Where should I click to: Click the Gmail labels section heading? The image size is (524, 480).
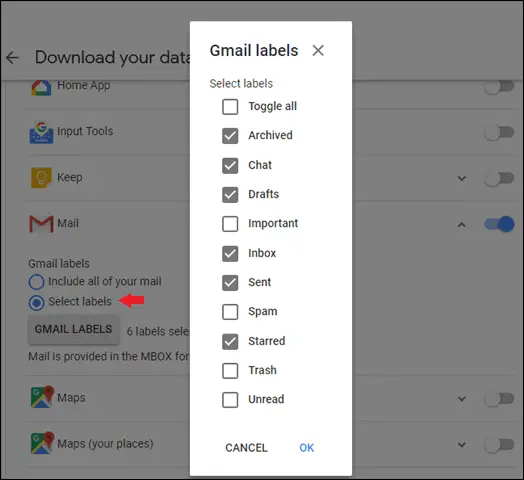(59, 263)
